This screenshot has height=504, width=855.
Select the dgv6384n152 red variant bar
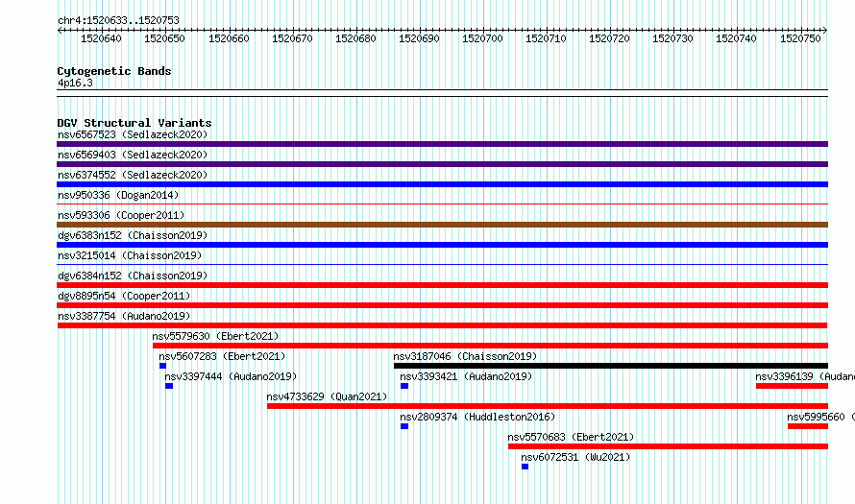[x=442, y=285]
